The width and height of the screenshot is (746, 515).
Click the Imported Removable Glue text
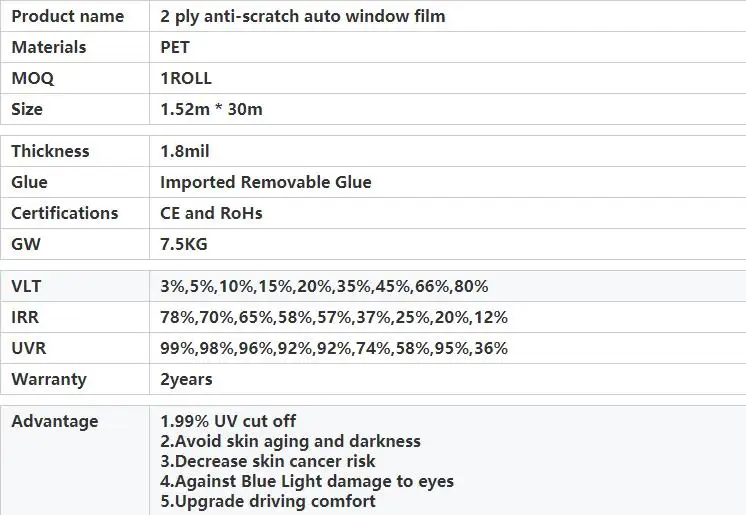[x=265, y=182]
